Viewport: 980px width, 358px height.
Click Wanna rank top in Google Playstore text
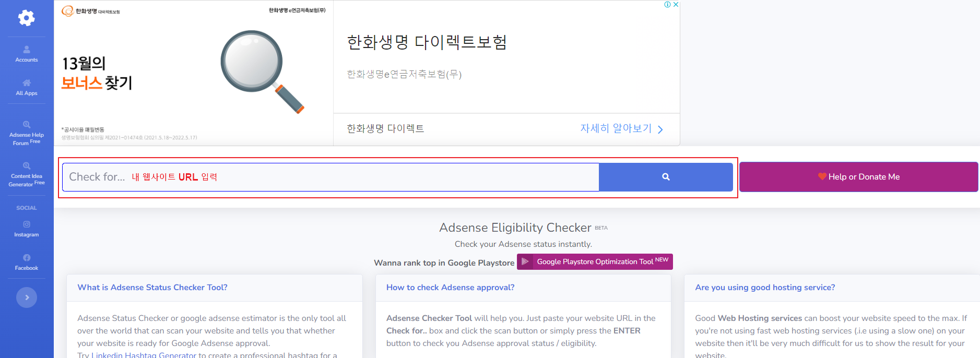click(x=444, y=263)
